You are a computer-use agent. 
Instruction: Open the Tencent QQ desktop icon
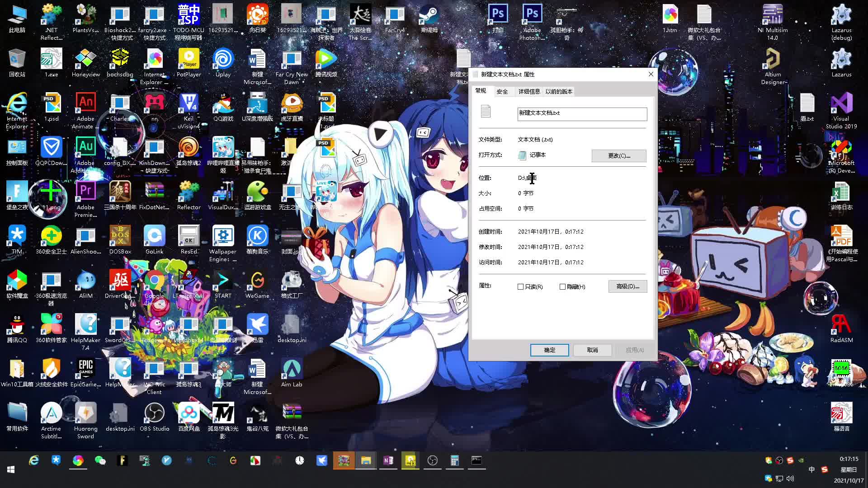17,329
